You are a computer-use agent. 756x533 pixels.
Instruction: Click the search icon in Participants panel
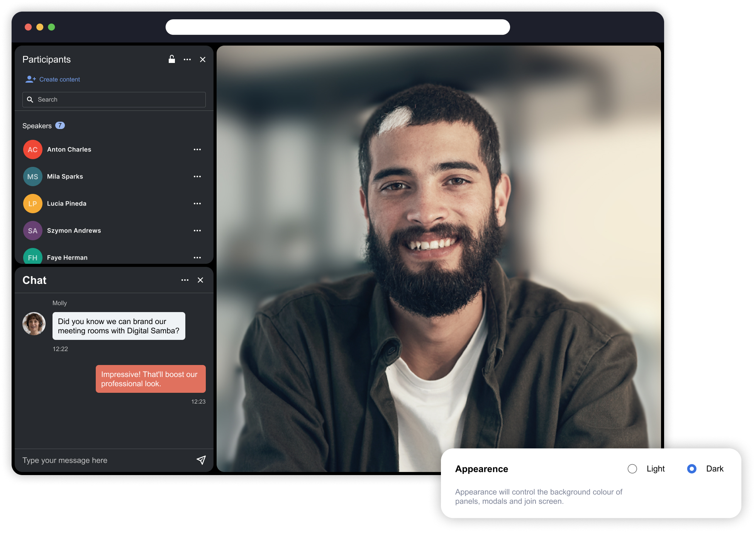(31, 99)
